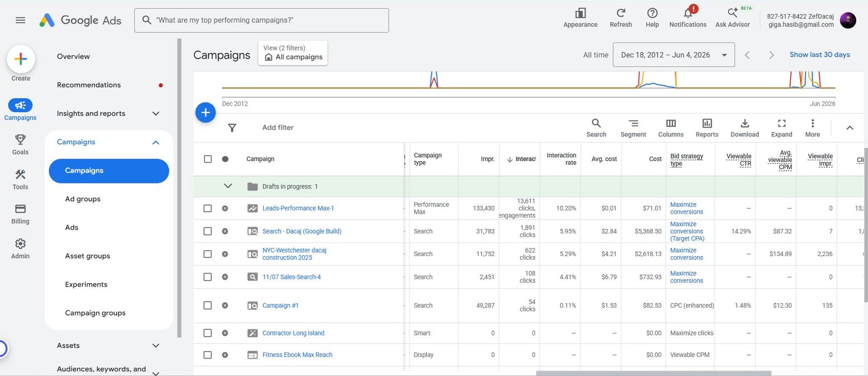Refresh the campaign data
Screen dimensions: 868x376
point(621,17)
